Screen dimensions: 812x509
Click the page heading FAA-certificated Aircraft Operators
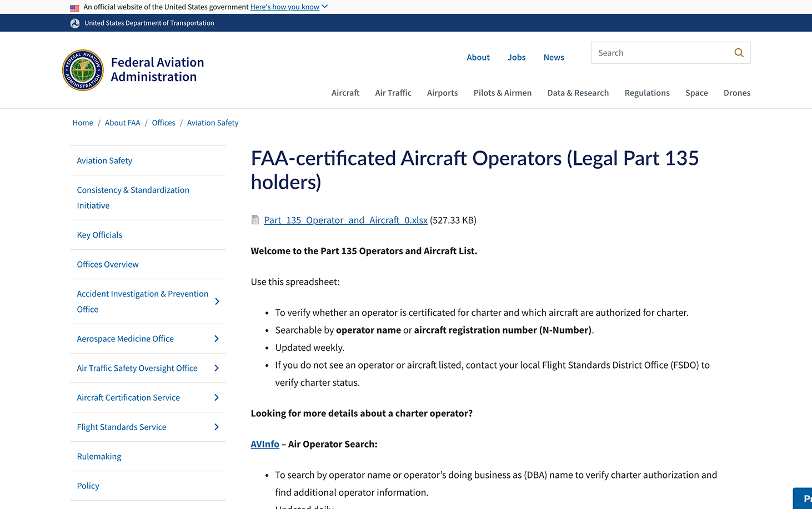[475, 170]
